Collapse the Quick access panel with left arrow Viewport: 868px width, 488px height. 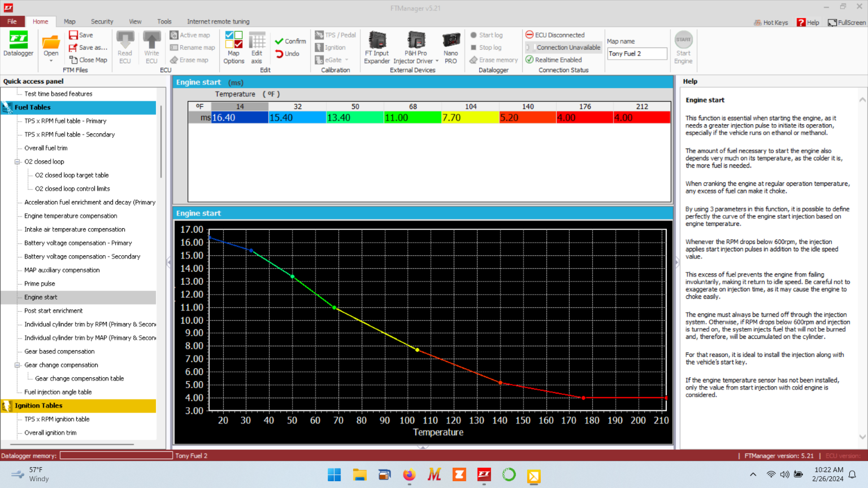(x=168, y=262)
